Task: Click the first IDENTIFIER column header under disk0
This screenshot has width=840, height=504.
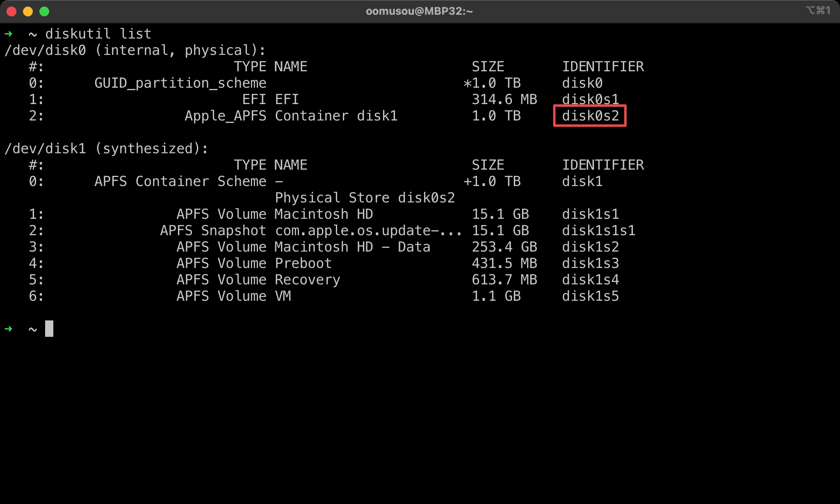Action: coord(603,67)
